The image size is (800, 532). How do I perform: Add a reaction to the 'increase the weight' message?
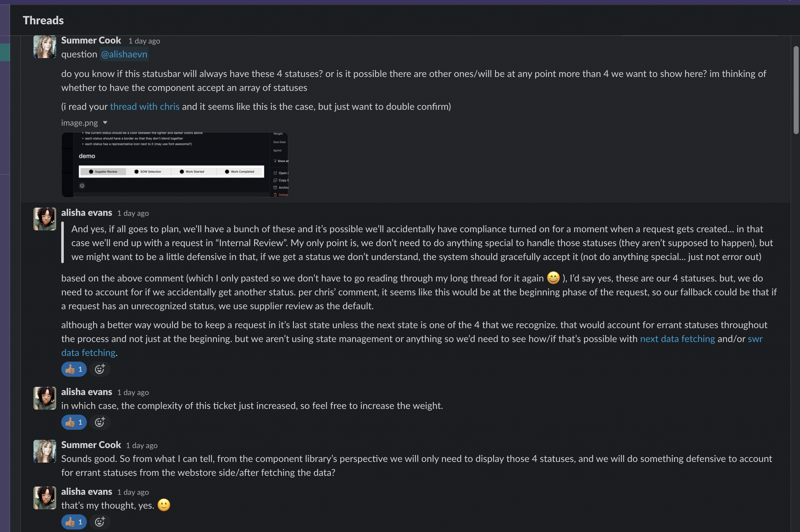pos(100,422)
